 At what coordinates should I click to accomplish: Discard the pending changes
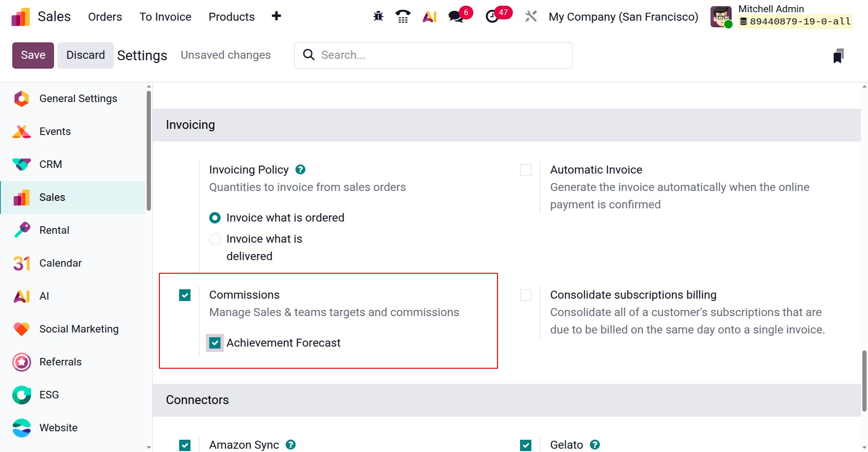(85, 55)
